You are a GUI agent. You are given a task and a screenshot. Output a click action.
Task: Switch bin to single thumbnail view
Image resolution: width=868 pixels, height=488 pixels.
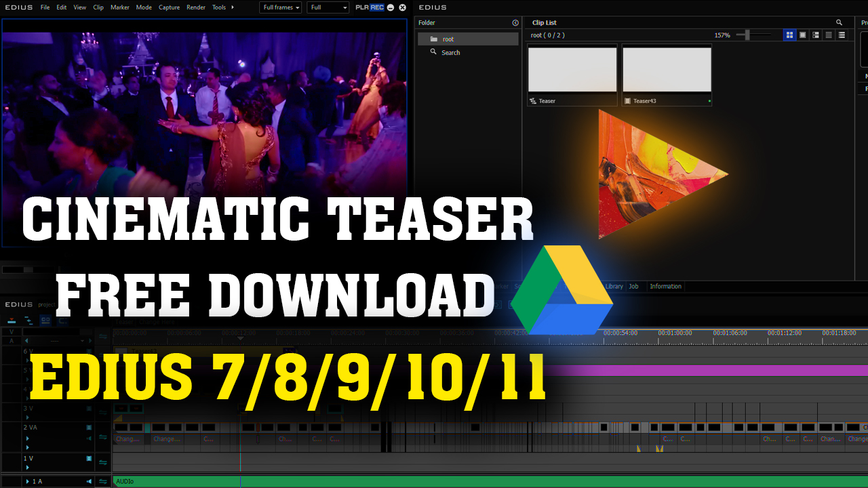click(x=803, y=35)
